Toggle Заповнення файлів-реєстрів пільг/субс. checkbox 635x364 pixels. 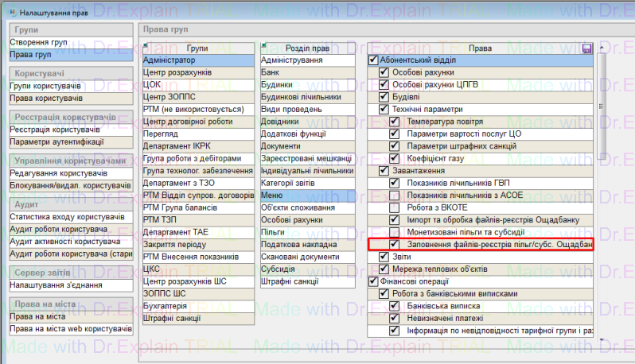tap(394, 245)
